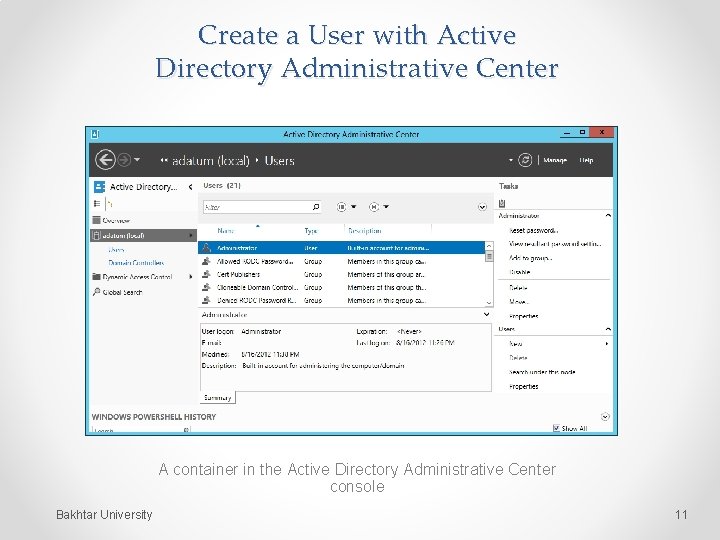Collapse the Administrator preview pane chevron
The height and width of the screenshot is (540, 720).
486,315
